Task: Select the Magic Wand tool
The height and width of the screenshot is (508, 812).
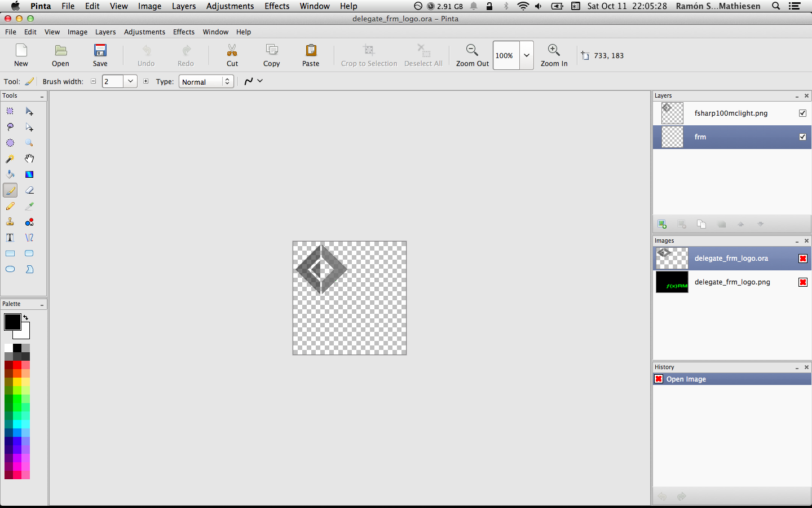Action: [10, 159]
